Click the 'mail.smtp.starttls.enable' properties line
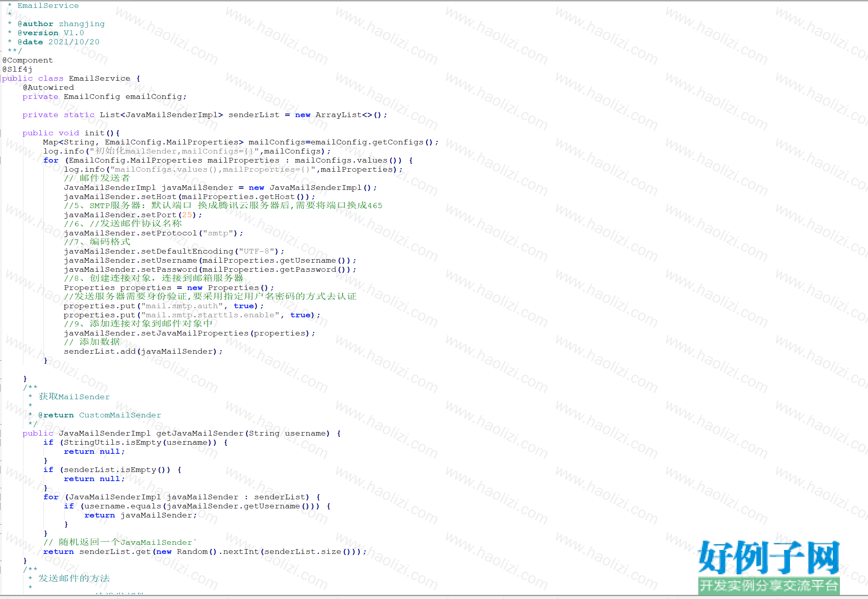 (x=192, y=315)
